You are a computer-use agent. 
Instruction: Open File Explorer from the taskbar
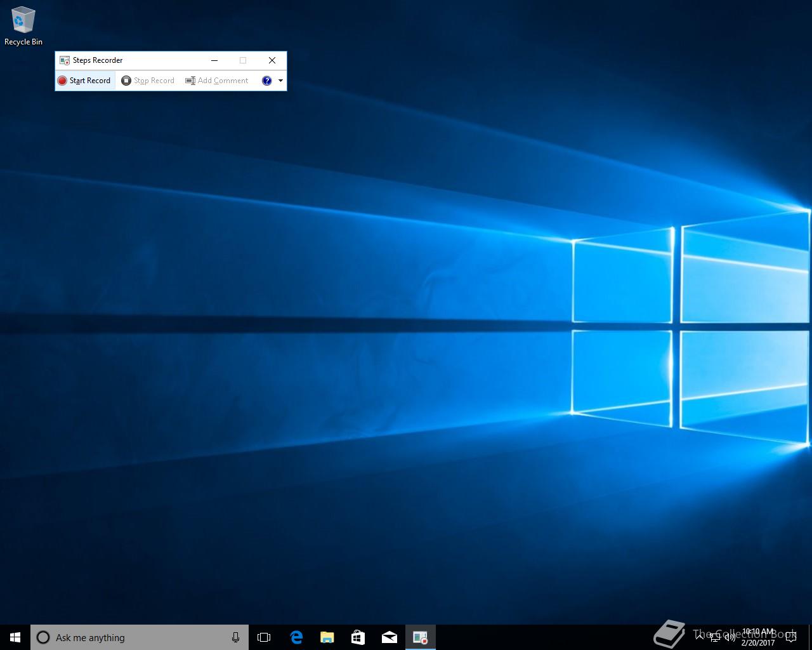(327, 637)
